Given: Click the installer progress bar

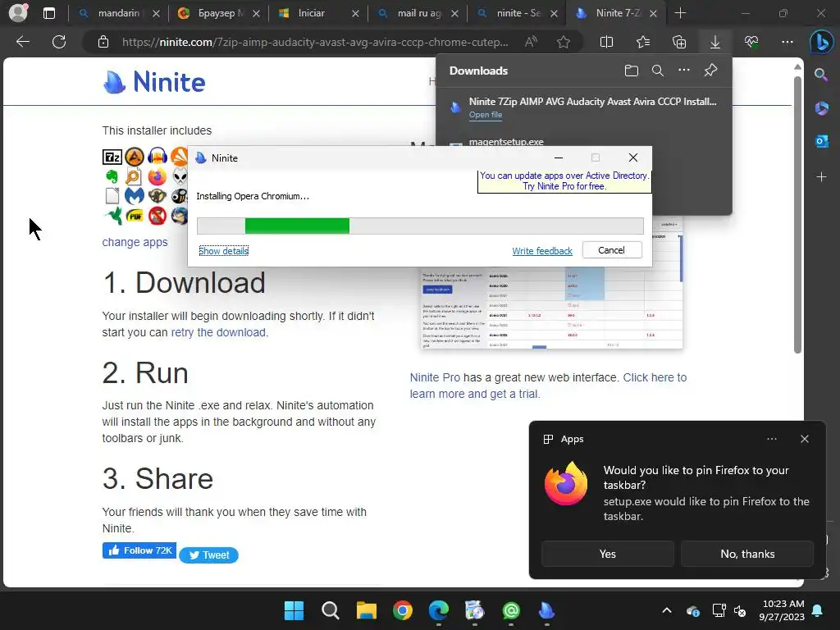Looking at the screenshot, I should coord(420,226).
